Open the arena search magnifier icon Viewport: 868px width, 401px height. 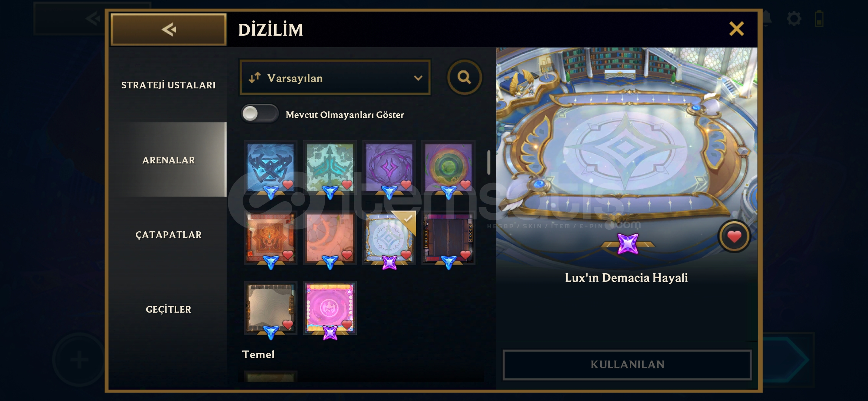point(464,77)
